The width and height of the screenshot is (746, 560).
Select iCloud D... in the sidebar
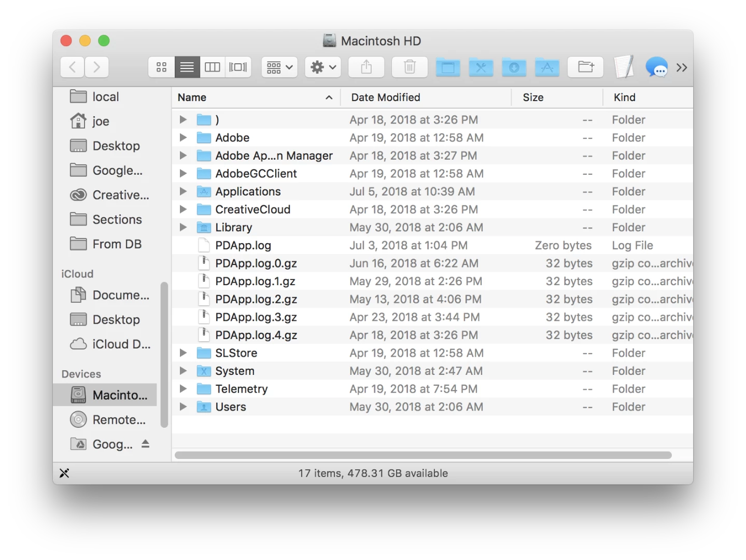click(110, 344)
